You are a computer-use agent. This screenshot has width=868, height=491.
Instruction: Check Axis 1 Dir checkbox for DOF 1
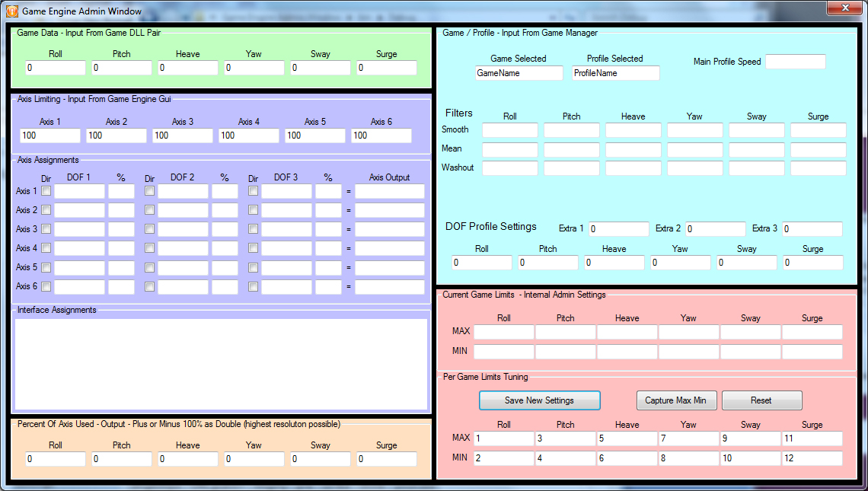point(46,191)
